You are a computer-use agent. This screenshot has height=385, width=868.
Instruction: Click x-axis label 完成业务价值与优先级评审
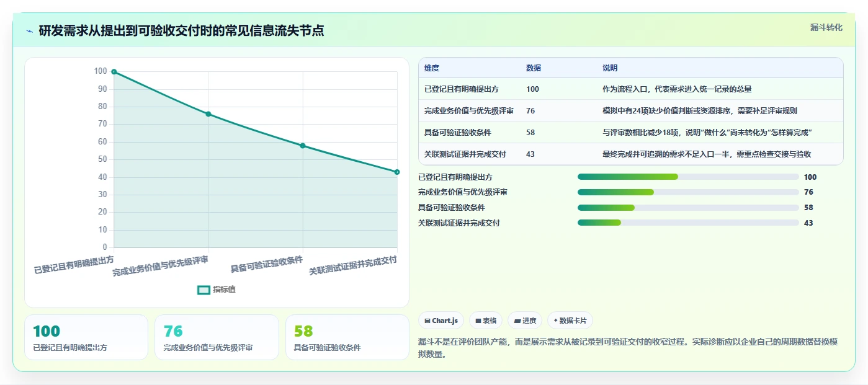coord(160,265)
